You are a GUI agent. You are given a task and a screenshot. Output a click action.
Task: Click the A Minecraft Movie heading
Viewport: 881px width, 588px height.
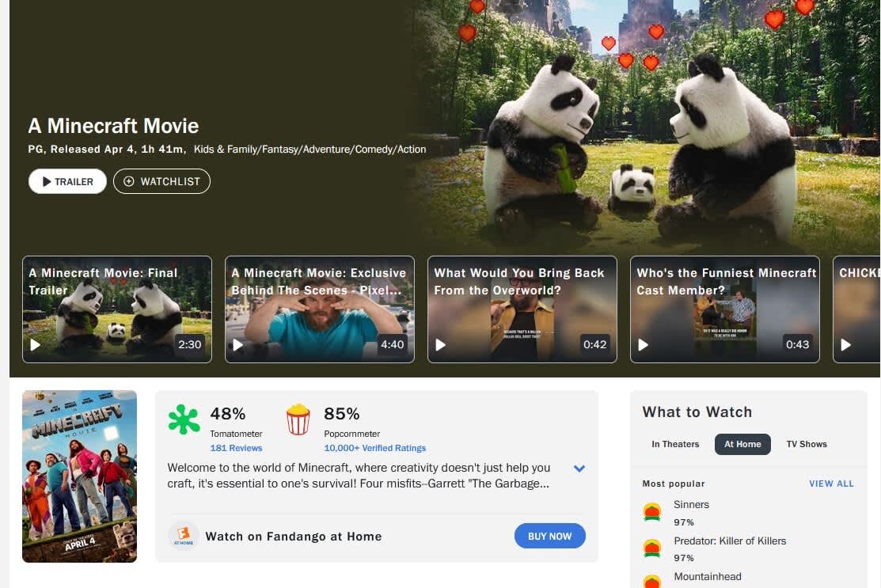coord(113,126)
